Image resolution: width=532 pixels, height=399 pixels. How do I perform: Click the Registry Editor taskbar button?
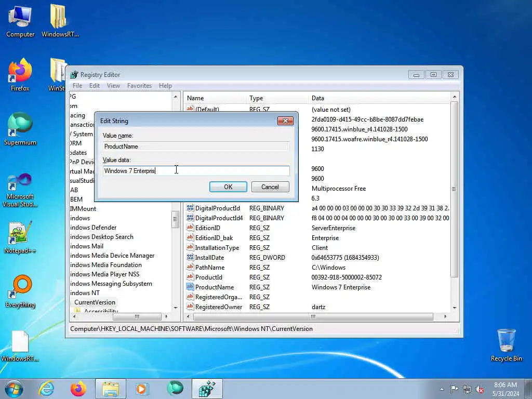[x=207, y=389]
